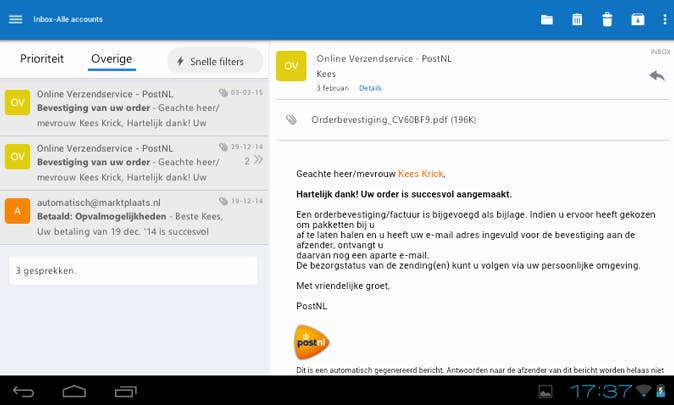Tap the Wi-Fi status icon

click(643, 391)
